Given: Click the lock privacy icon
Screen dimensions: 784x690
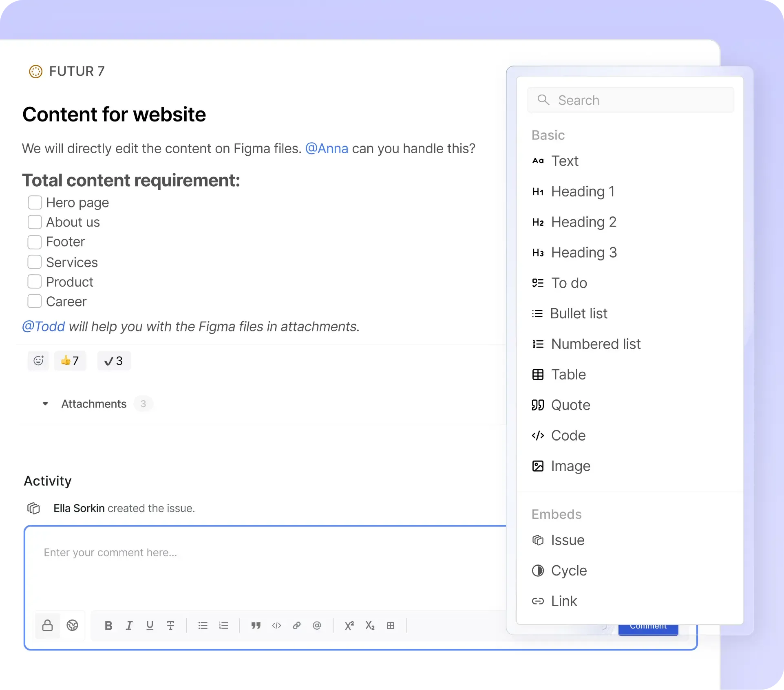Looking at the screenshot, I should click(x=48, y=626).
